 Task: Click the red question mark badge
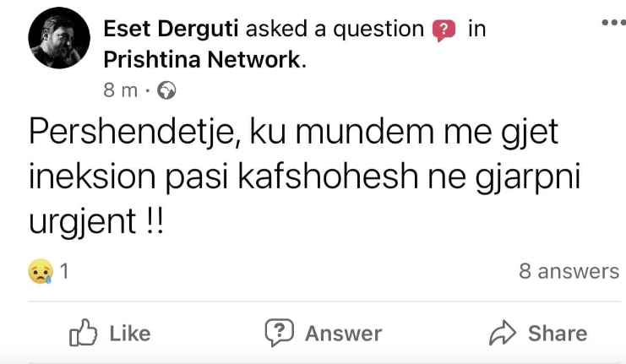pyautogui.click(x=444, y=30)
